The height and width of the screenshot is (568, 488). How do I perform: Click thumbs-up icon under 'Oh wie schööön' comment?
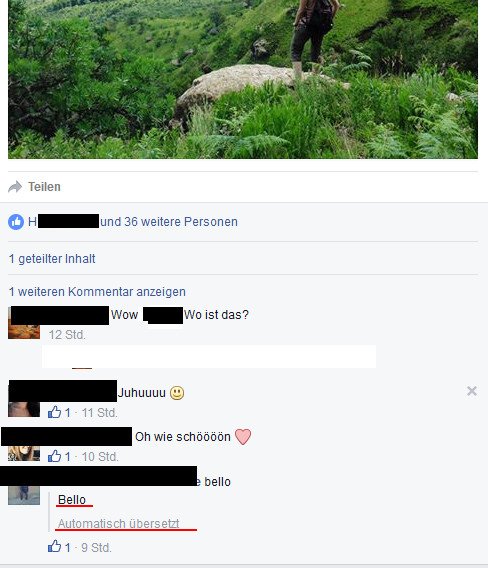(x=54, y=456)
